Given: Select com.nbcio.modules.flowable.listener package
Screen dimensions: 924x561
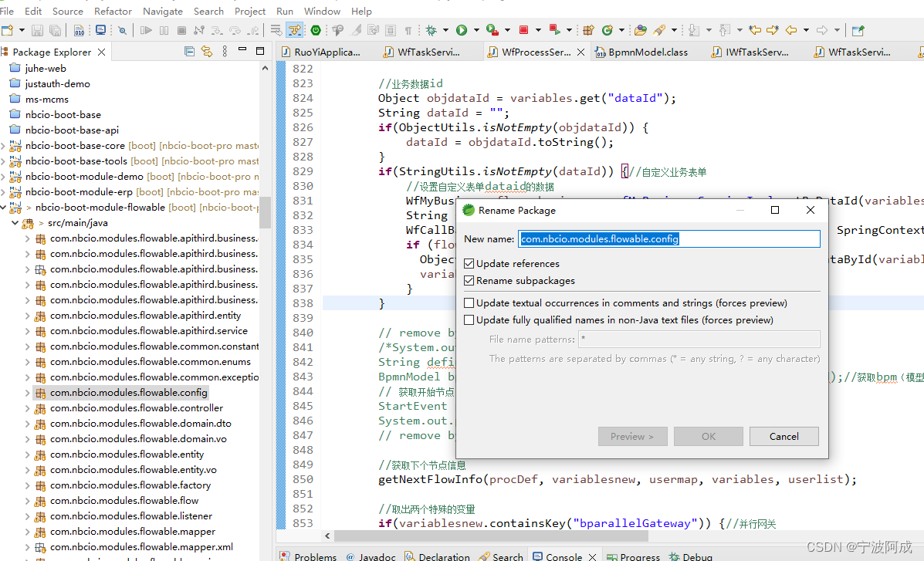Looking at the screenshot, I should coord(130,515).
